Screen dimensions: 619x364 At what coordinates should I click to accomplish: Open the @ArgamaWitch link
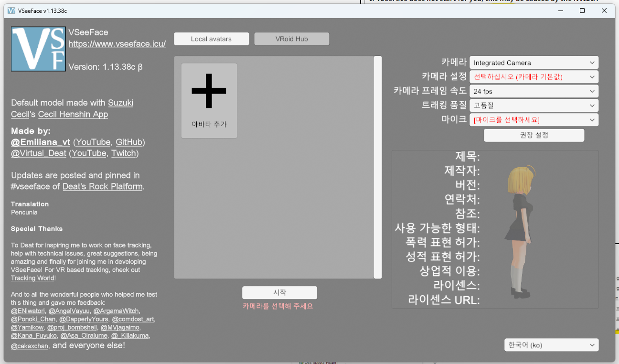[116, 311]
